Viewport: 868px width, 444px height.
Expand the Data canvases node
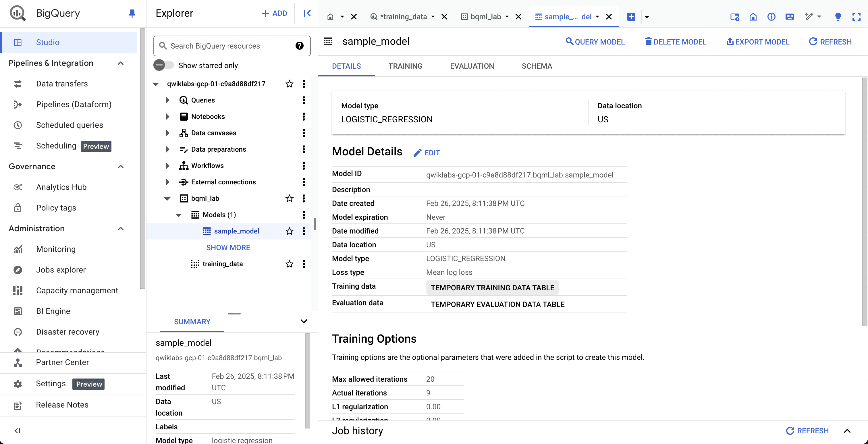coord(167,133)
